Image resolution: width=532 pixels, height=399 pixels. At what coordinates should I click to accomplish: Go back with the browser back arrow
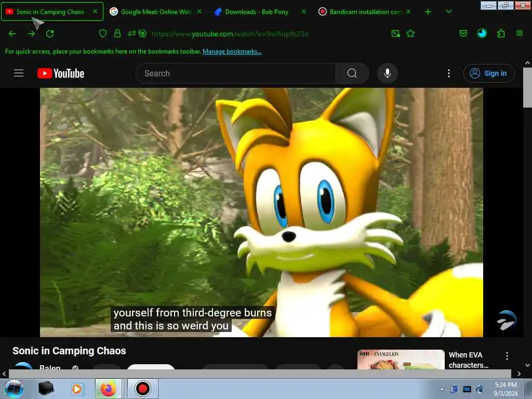tap(12, 34)
